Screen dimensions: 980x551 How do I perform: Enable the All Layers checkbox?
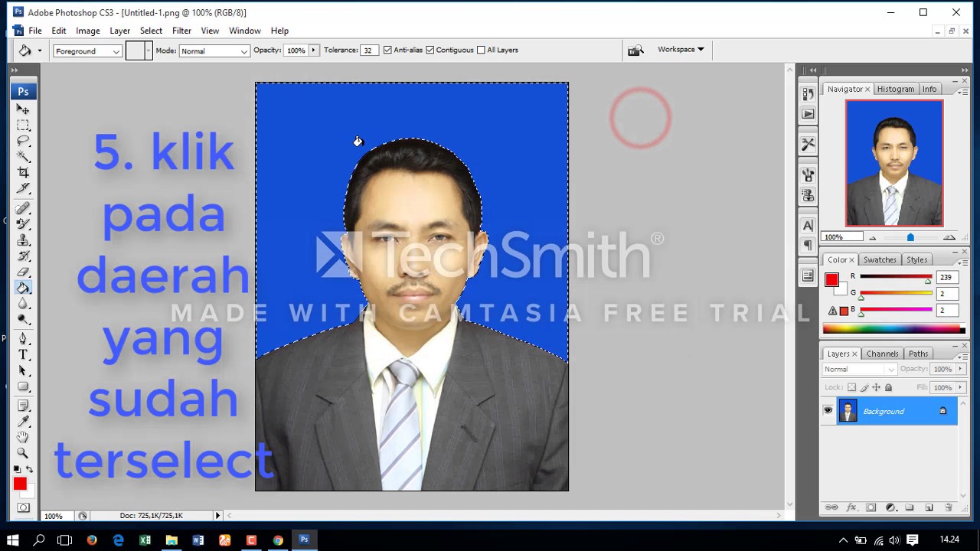(481, 50)
